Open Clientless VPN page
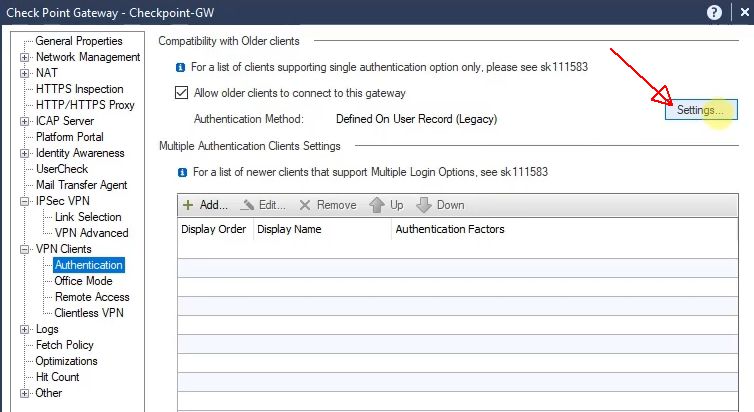This screenshot has width=754, height=412. click(x=89, y=313)
